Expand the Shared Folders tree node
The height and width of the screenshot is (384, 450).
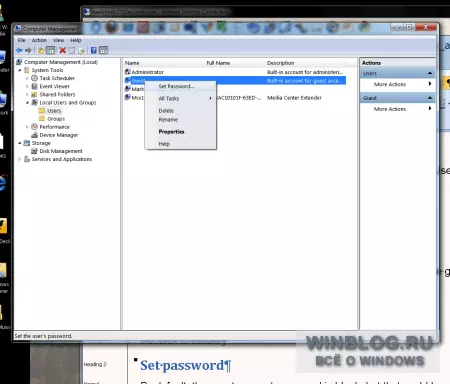click(27, 94)
